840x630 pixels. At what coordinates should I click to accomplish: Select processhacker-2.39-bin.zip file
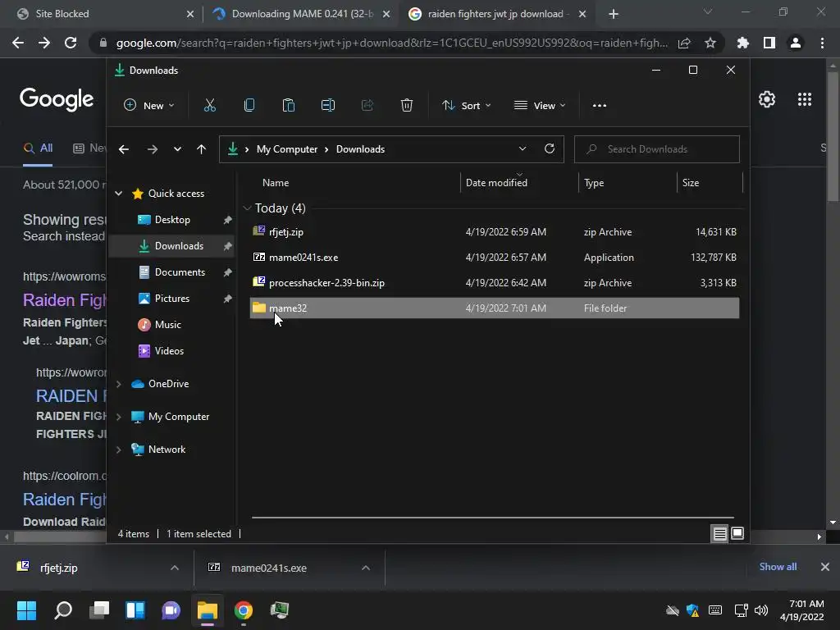495,283
